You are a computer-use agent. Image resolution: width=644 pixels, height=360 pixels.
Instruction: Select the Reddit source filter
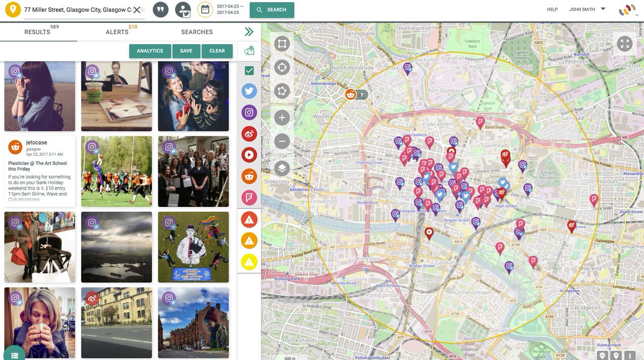248,176
